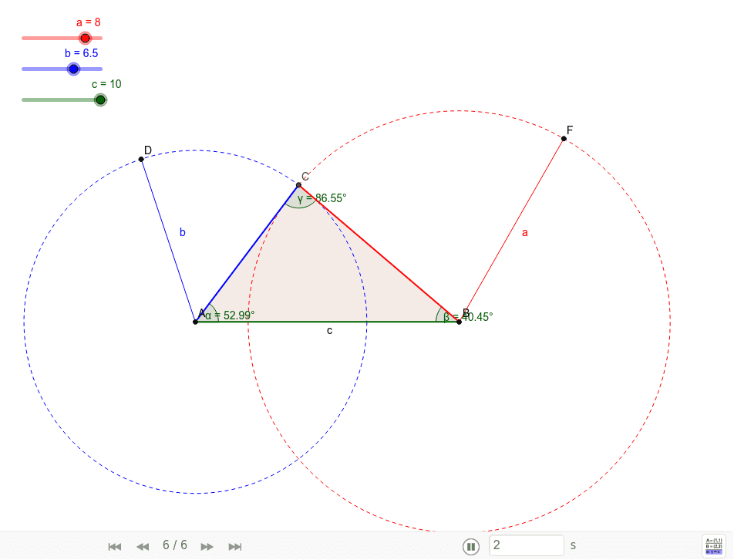The width and height of the screenshot is (734, 560).
Task: Select point F on red circle
Action: tap(564, 139)
